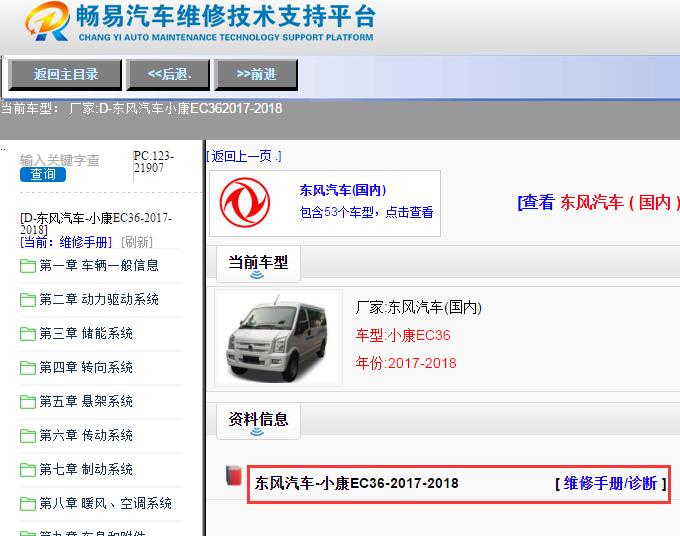
Task: Open folder icon for 第二章 动力驱动系统
Action: pos(28,299)
